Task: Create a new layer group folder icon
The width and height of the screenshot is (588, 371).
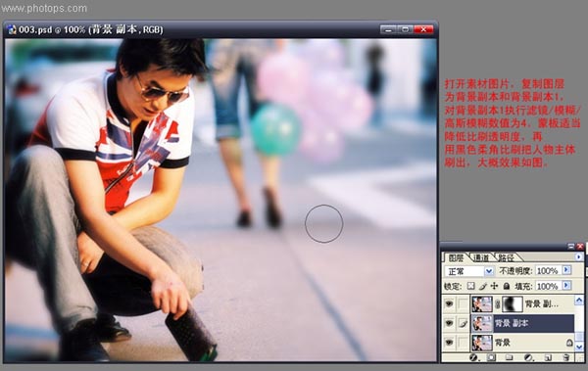Action: click(x=509, y=357)
